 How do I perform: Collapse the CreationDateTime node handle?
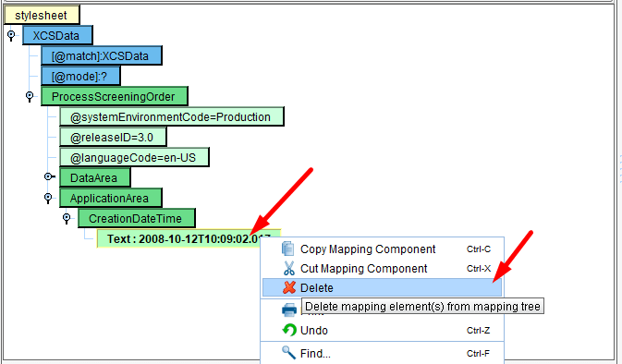click(x=67, y=218)
